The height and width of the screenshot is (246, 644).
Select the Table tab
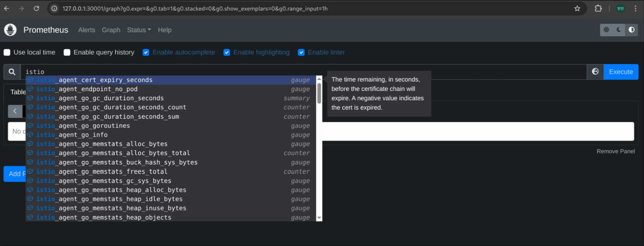(17, 92)
